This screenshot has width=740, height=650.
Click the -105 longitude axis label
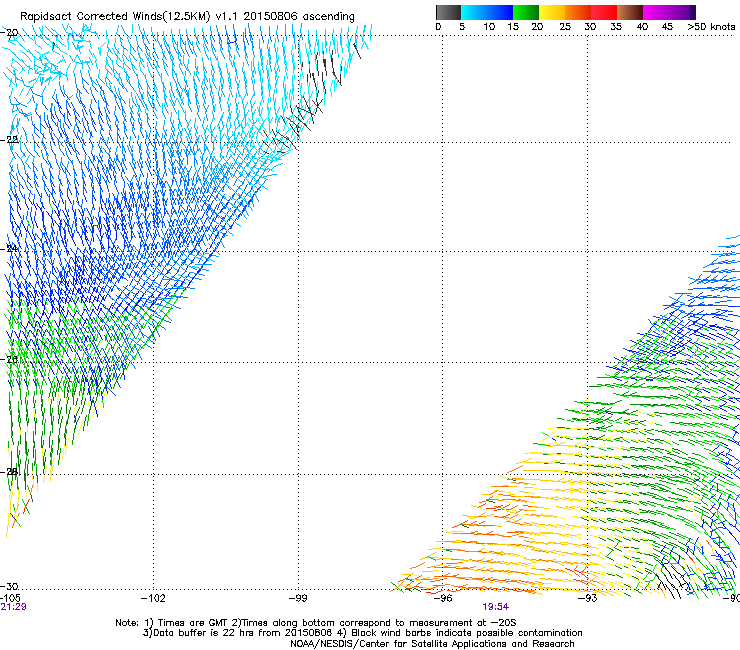point(10,598)
